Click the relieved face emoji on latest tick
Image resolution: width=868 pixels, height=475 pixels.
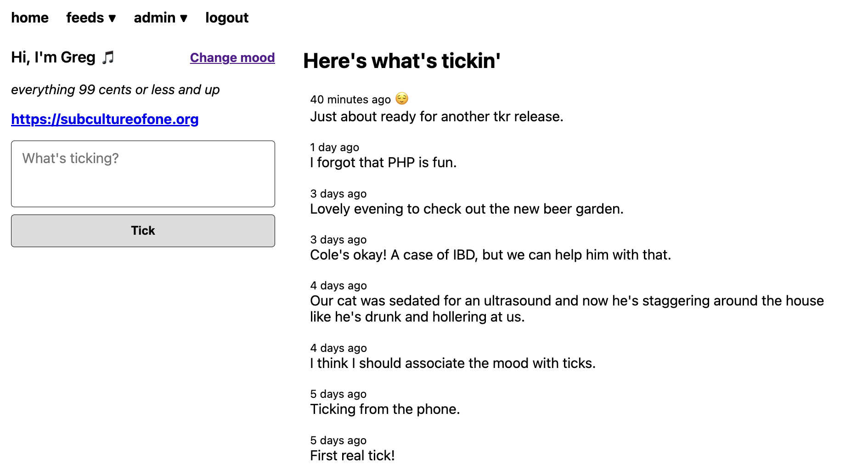click(x=402, y=99)
